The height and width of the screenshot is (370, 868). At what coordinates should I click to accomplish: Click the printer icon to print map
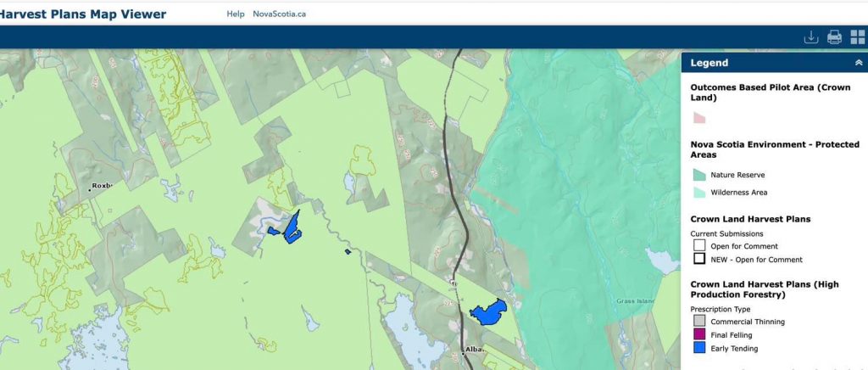(x=834, y=37)
